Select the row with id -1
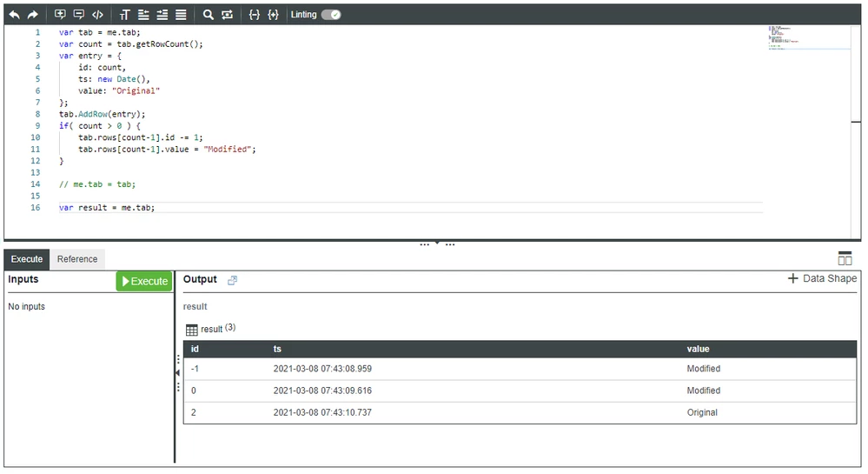868x474 pixels. click(x=520, y=369)
